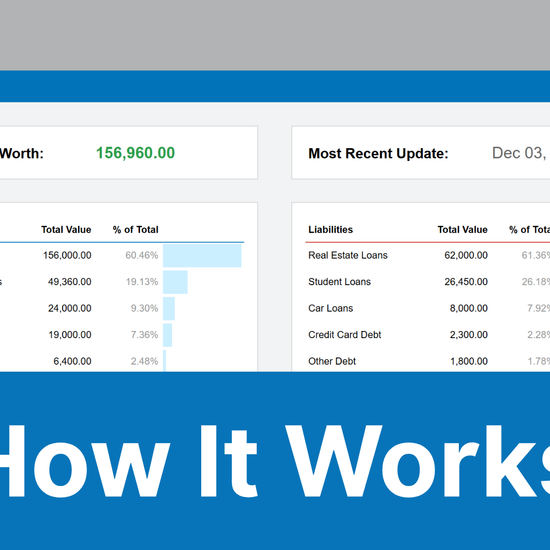The width and height of the screenshot is (550, 550).
Task: Click the 156,960.00 net worth value
Action: pyautogui.click(x=135, y=153)
